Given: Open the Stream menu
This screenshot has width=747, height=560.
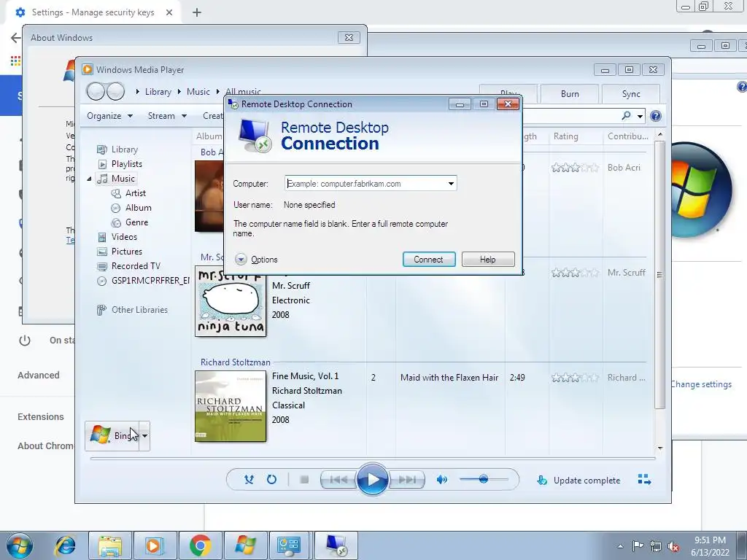Looking at the screenshot, I should point(167,116).
